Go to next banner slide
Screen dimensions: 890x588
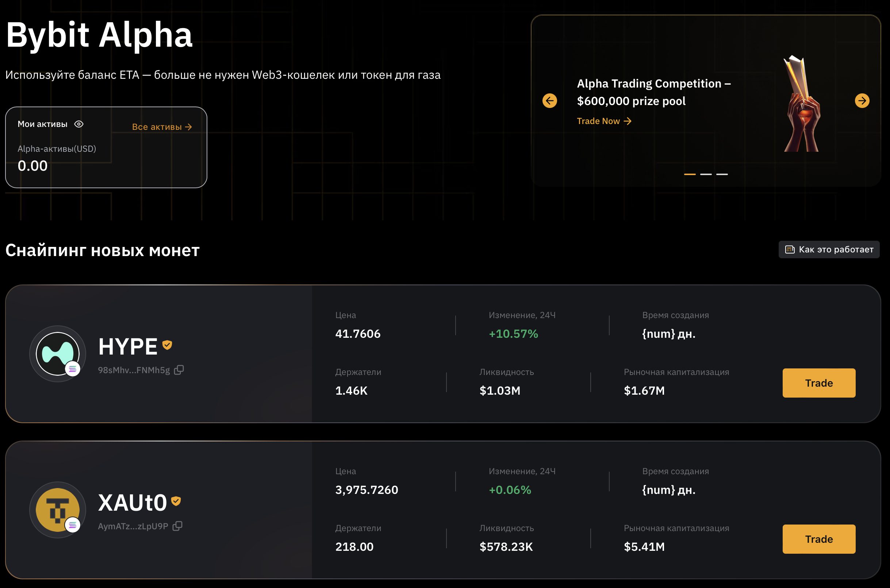coord(862,101)
